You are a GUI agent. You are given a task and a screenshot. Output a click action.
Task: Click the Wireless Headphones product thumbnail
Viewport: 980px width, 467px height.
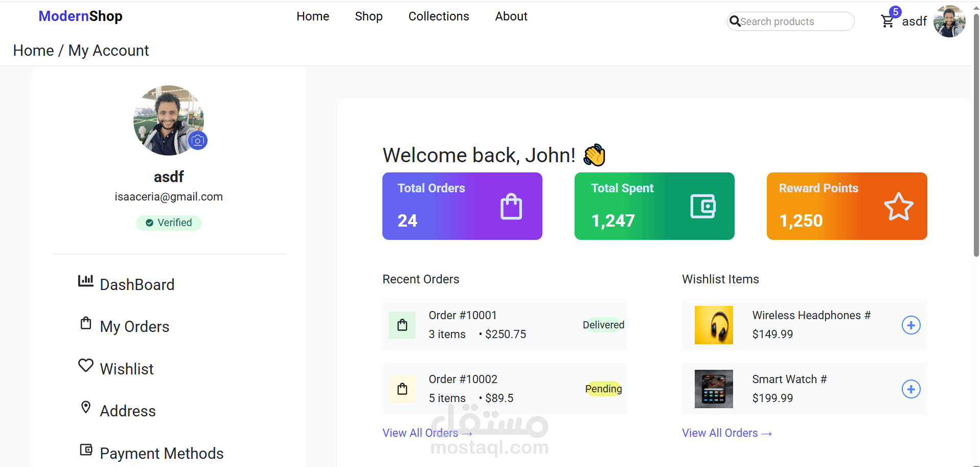coord(714,325)
